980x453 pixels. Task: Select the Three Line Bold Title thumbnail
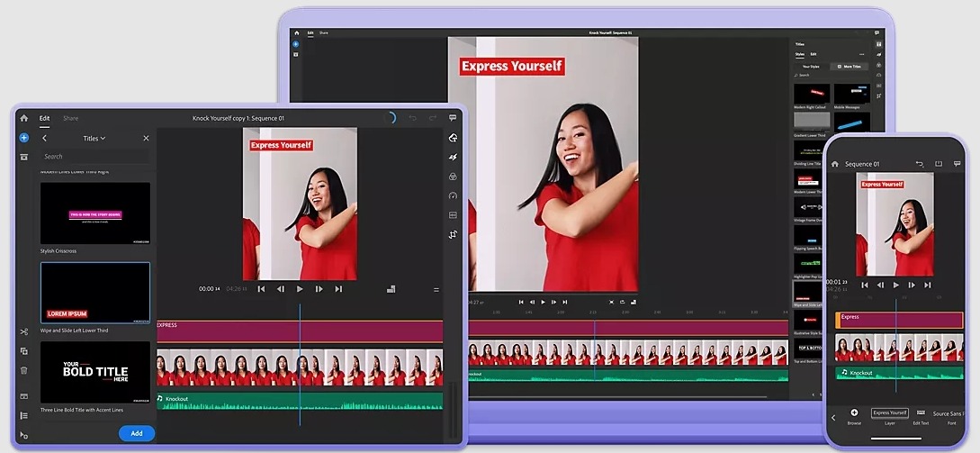94,372
